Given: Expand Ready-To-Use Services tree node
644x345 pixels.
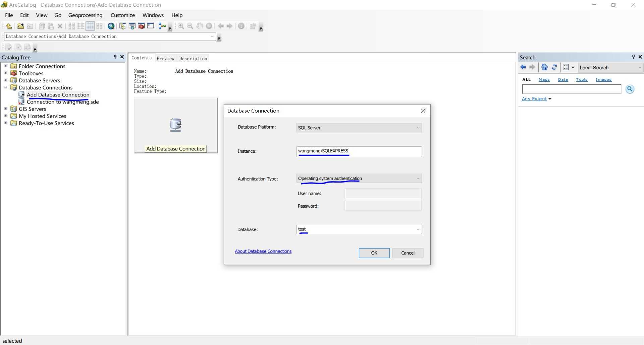Looking at the screenshot, I should pos(5,123).
